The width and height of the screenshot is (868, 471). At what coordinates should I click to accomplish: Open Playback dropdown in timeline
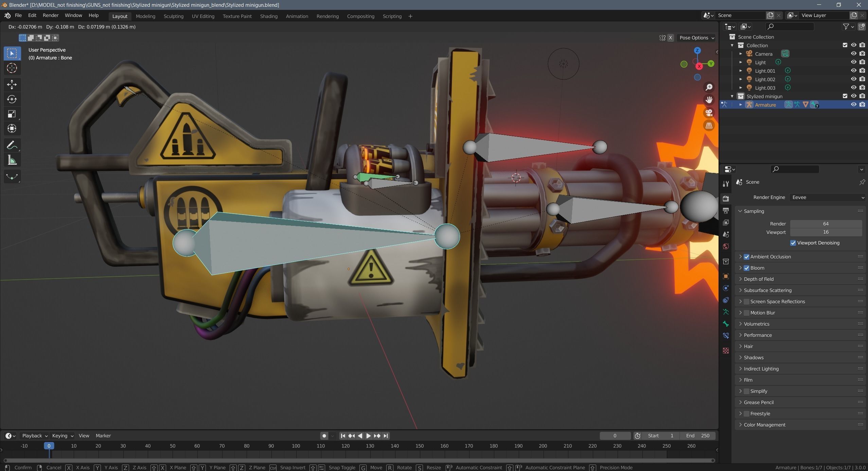point(34,436)
